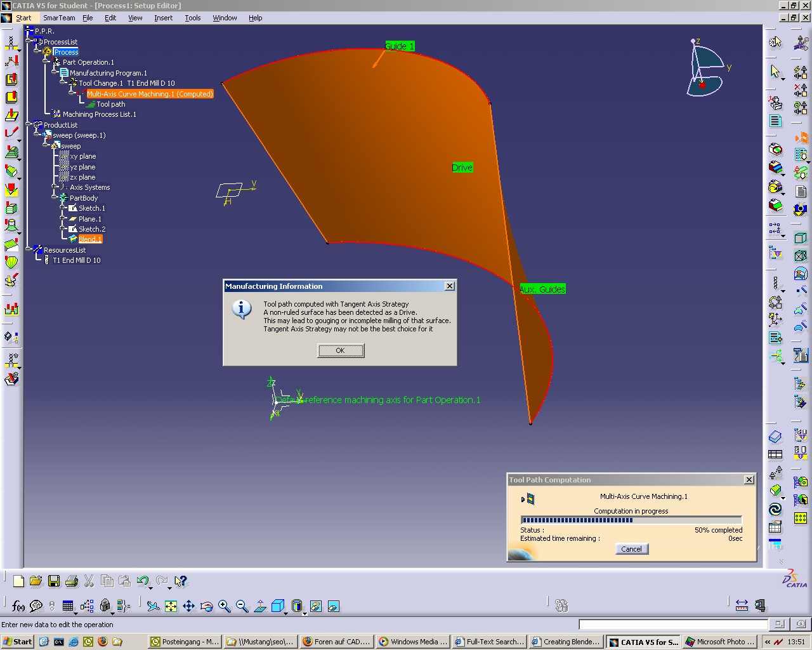Viewport: 812px width, 650px height.
Task: Select Multi-Axis Curve Machining.1 in tree
Action: click(150, 94)
